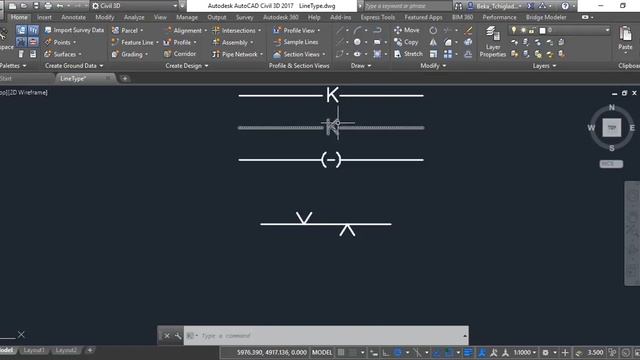Click the Section Views button
The width and height of the screenshot is (640, 360).
point(300,54)
